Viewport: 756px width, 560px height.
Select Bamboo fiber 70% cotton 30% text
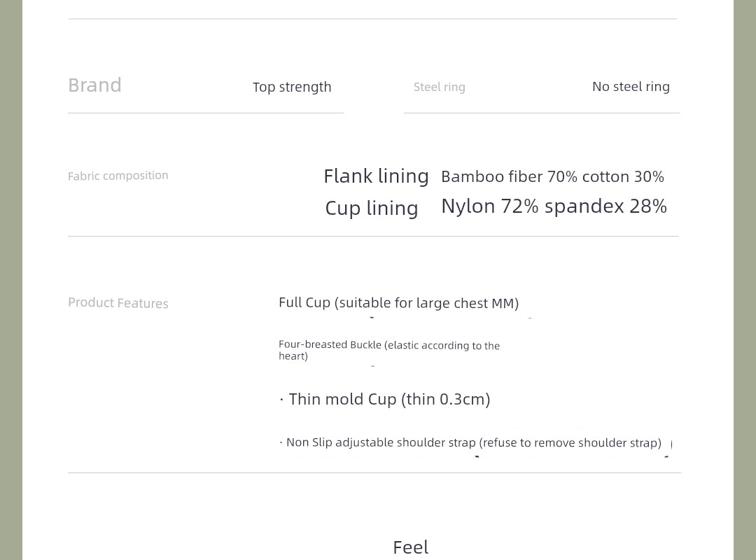pyautogui.click(x=552, y=176)
